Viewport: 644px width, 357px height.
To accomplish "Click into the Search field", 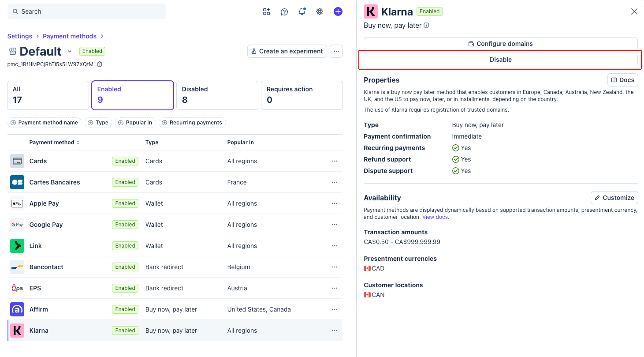I will (87, 11).
